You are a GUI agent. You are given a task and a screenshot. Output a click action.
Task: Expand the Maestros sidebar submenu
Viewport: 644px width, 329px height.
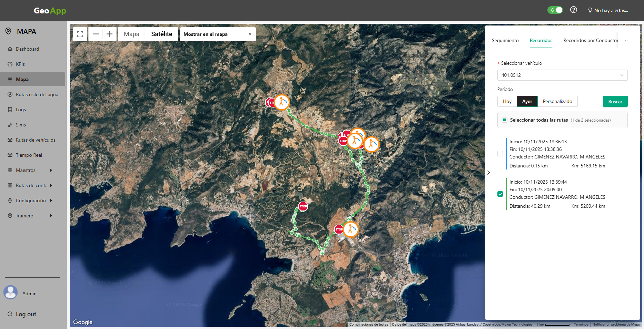(26, 170)
